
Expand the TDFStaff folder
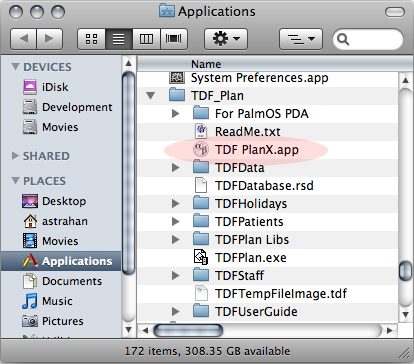pyautogui.click(x=176, y=276)
